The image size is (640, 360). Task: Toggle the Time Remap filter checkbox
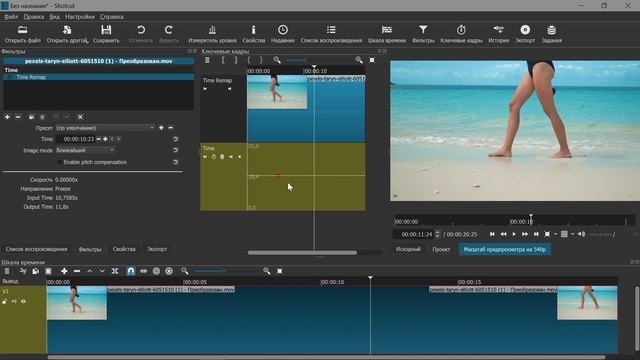pyautogui.click(x=11, y=77)
